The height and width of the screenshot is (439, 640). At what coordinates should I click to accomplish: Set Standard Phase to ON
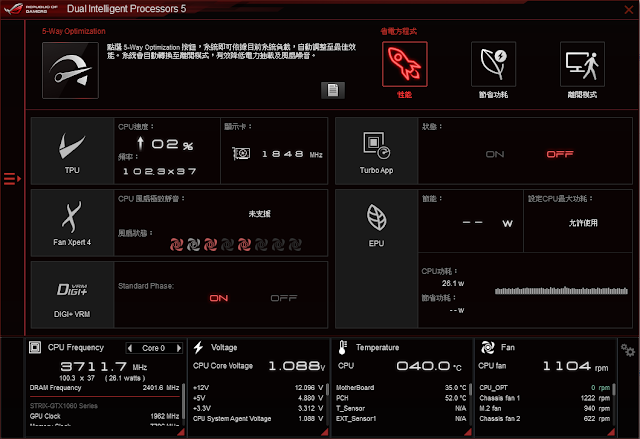219,298
